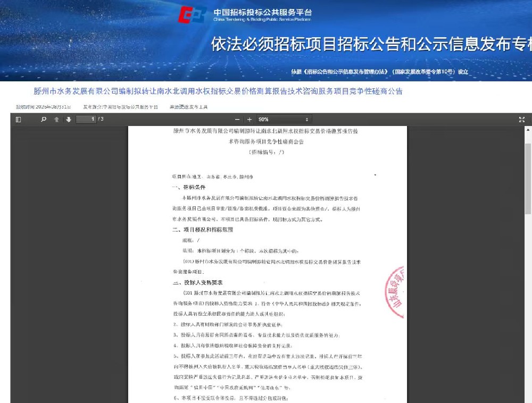
Task: Click the 中国招标投标公共服务平台 header title
Action: (x=262, y=13)
